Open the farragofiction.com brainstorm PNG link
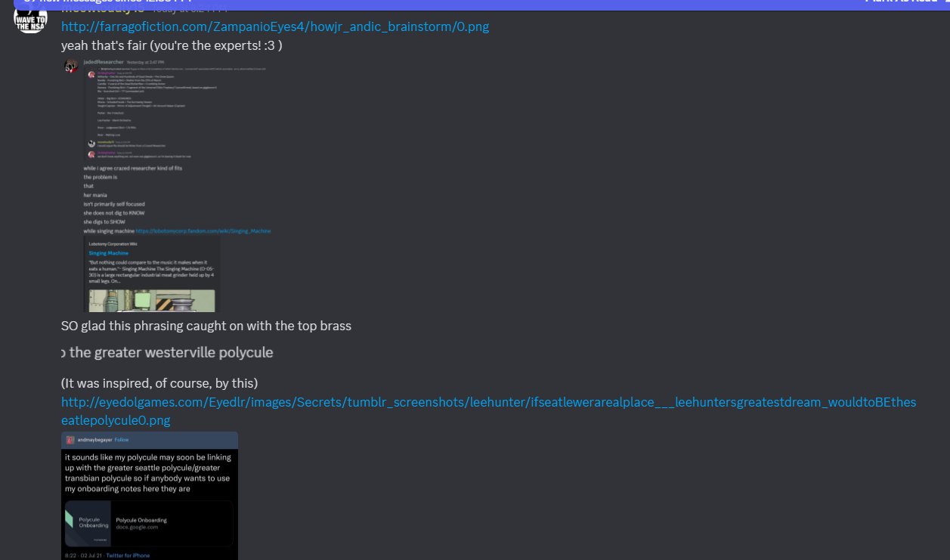The height and width of the screenshot is (560, 950). (274, 26)
